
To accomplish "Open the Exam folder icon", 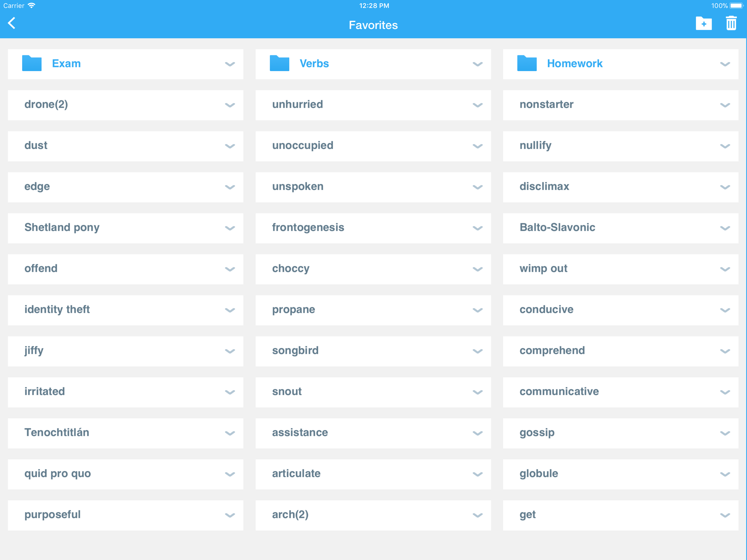I will tap(32, 63).
